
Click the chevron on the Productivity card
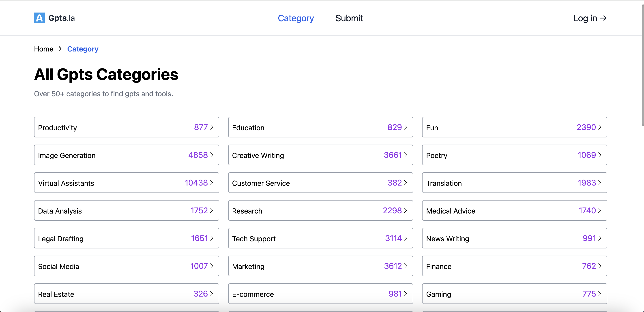pos(212,127)
